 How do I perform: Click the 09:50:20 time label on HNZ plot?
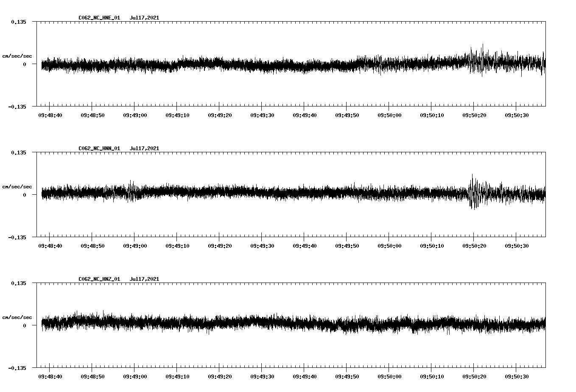tap(474, 376)
